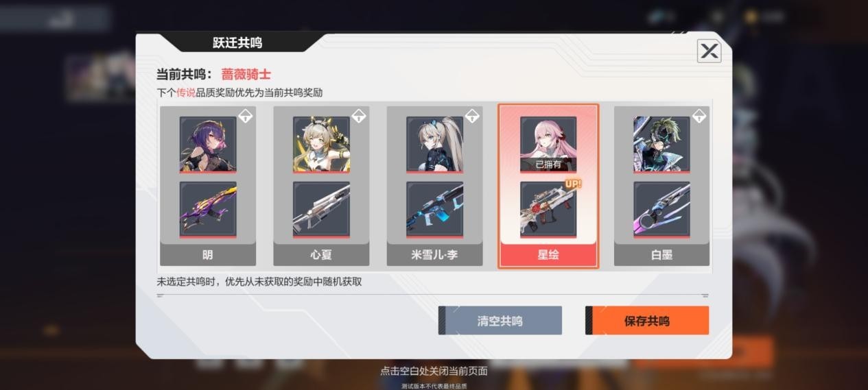
Task: Select 心夏 character portrait
Action: click(x=321, y=144)
